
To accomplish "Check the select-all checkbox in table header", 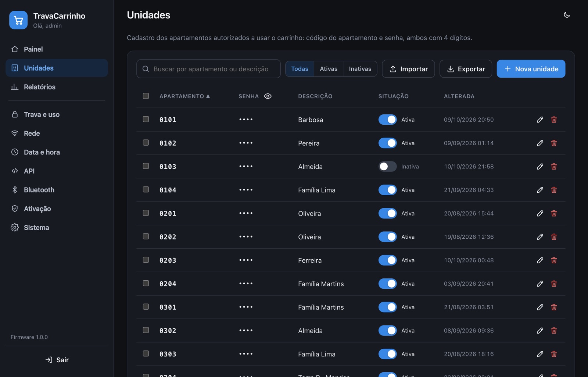I will 146,96.
